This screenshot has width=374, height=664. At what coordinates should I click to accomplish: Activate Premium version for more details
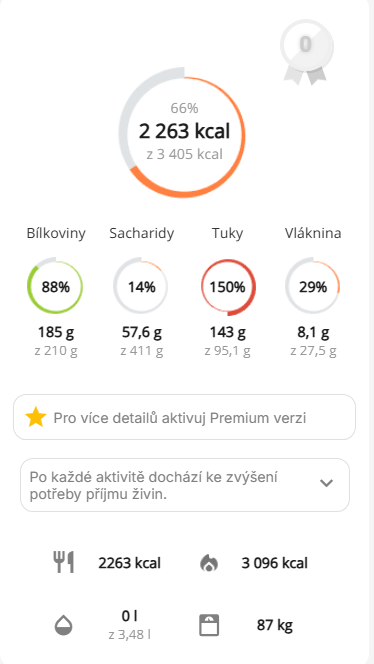pyautogui.click(x=185, y=417)
